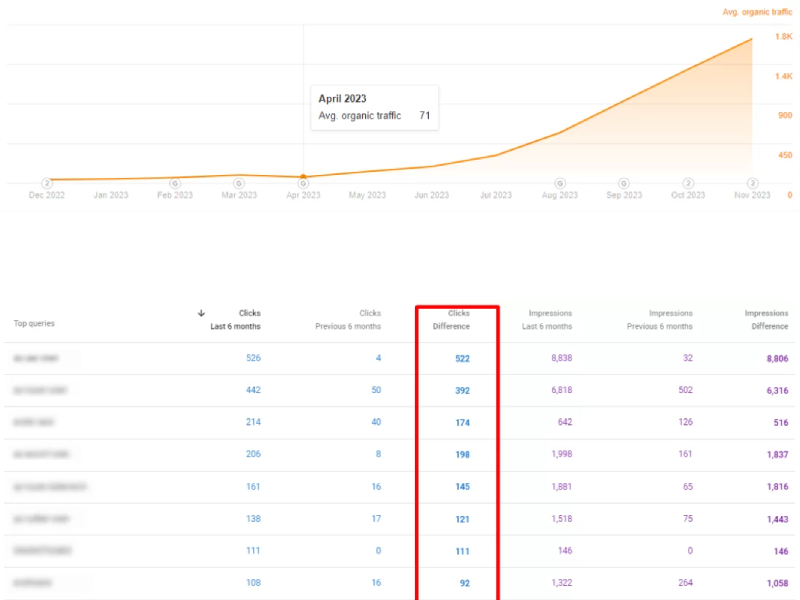Click the 526 clicks value in first row
The image size is (800, 600).
pyautogui.click(x=253, y=357)
